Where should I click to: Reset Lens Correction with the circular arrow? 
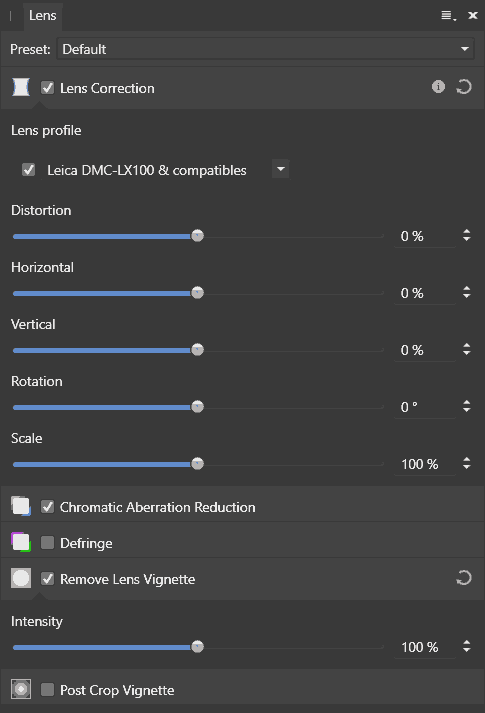[x=464, y=86]
